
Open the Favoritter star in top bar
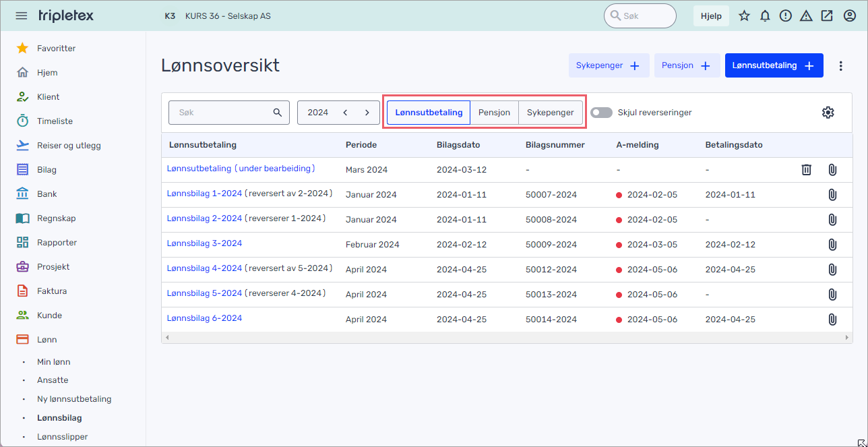(x=744, y=16)
